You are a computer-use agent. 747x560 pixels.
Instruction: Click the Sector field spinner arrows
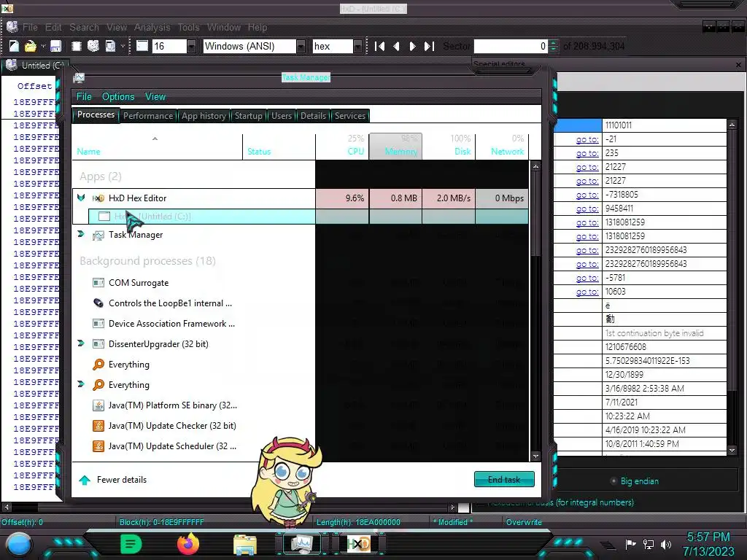(553, 46)
